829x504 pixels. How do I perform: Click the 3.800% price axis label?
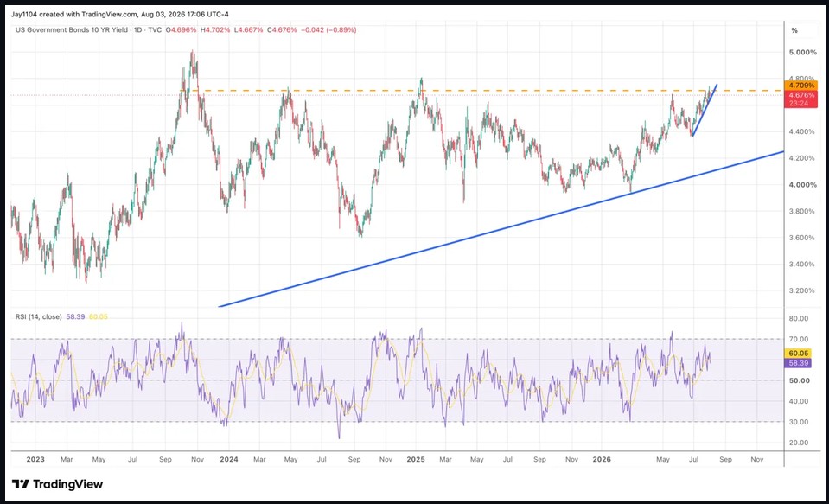(x=802, y=211)
